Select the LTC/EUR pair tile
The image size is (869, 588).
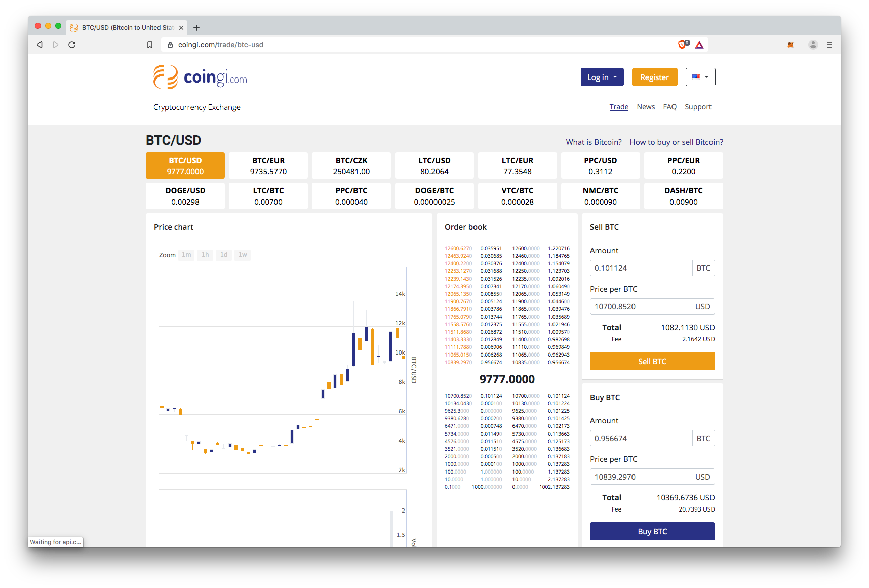pos(518,166)
